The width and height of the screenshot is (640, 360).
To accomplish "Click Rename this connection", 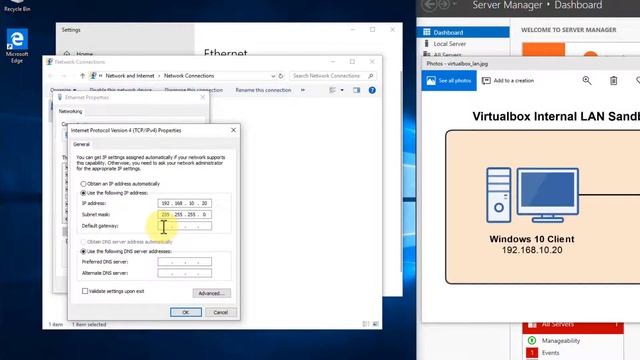I will [263, 90].
